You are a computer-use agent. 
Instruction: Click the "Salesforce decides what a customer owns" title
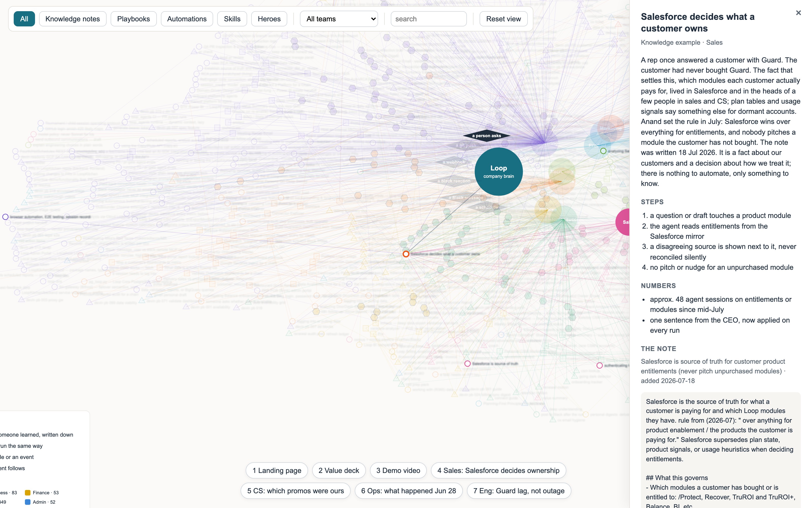(x=698, y=23)
